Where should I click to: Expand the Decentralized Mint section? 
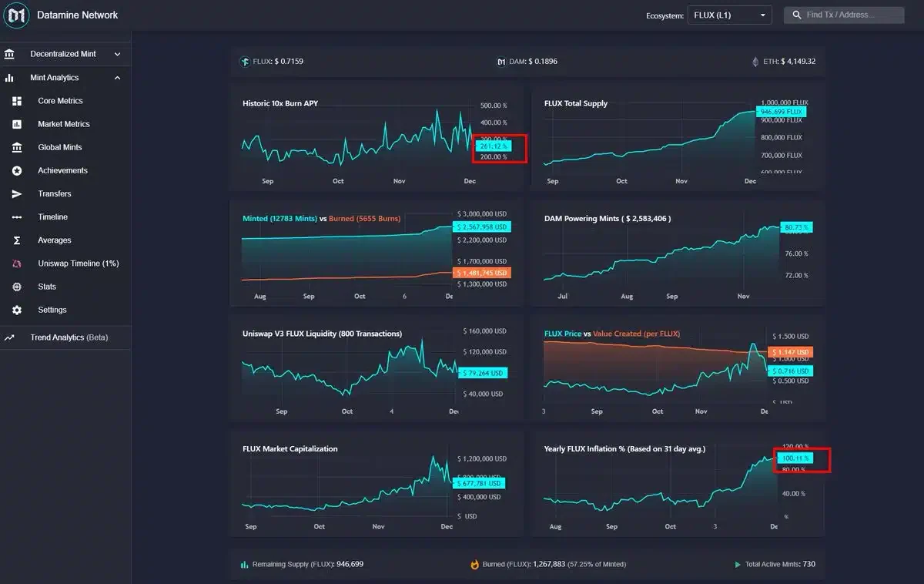65,54
